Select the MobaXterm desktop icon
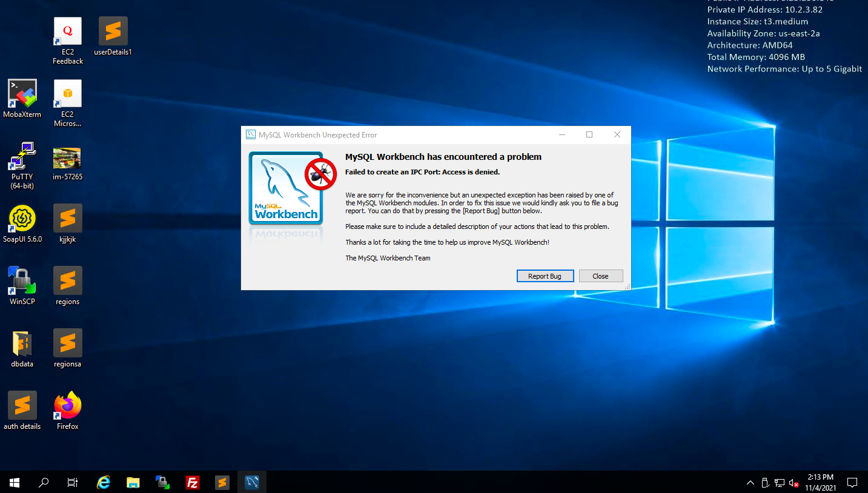868x493 pixels. (22, 99)
